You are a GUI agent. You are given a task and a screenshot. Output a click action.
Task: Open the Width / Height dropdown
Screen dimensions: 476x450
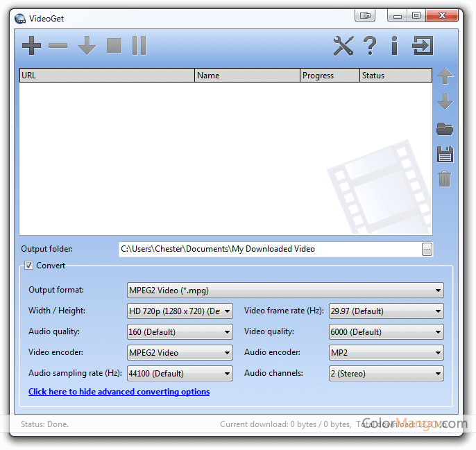pos(180,311)
